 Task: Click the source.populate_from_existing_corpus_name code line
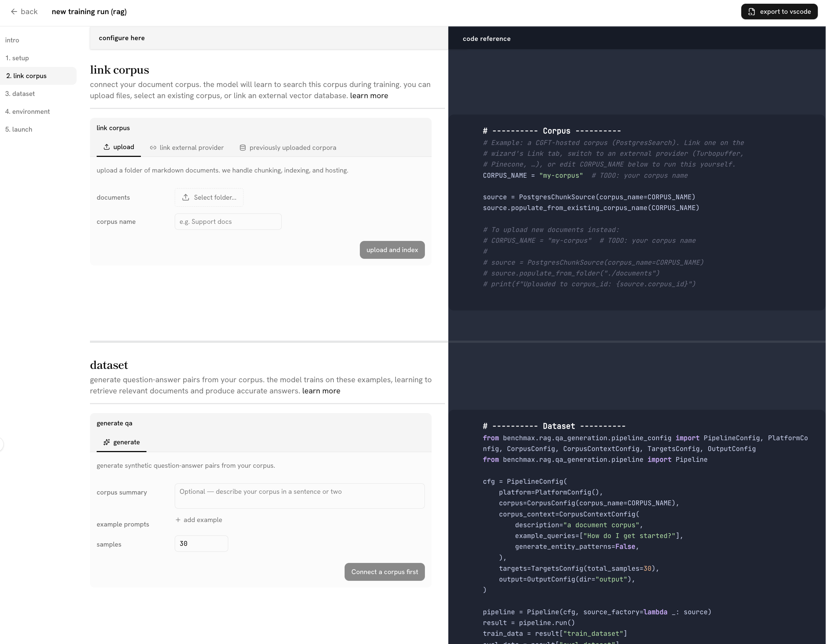click(591, 208)
